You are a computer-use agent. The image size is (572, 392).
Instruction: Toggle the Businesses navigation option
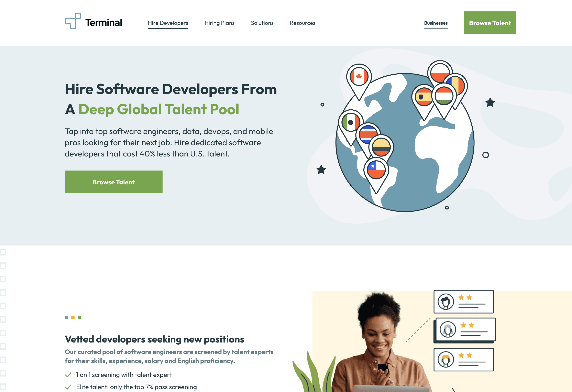tap(436, 23)
